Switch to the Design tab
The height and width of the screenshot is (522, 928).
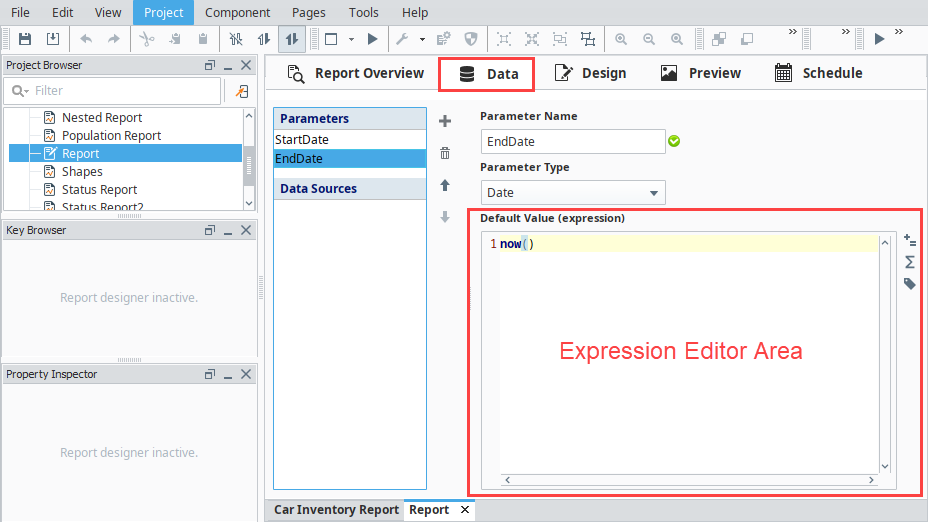pos(590,73)
